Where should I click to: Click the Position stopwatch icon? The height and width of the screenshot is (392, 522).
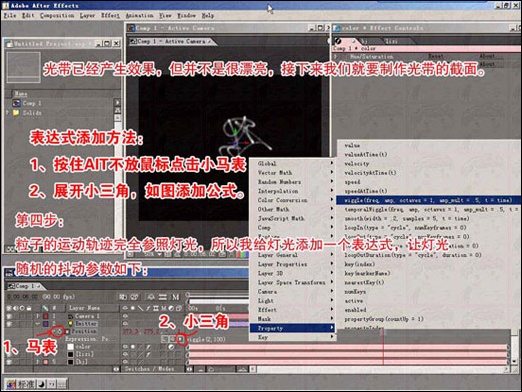(60, 331)
